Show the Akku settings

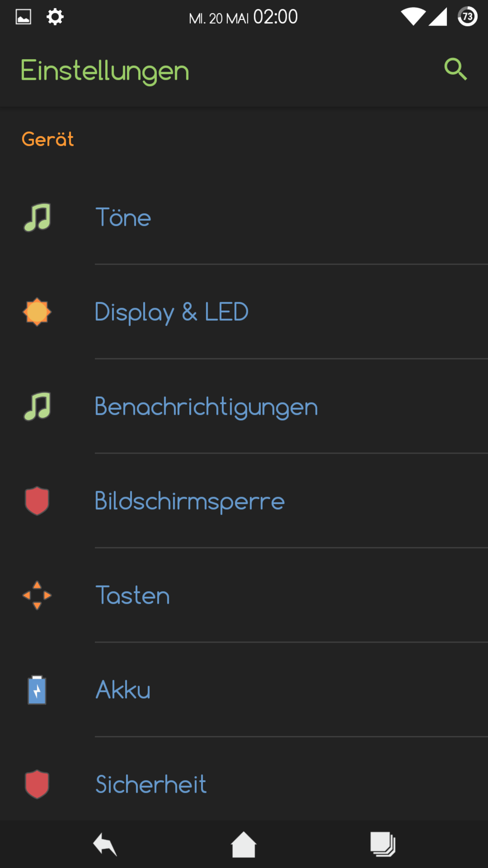(x=123, y=690)
